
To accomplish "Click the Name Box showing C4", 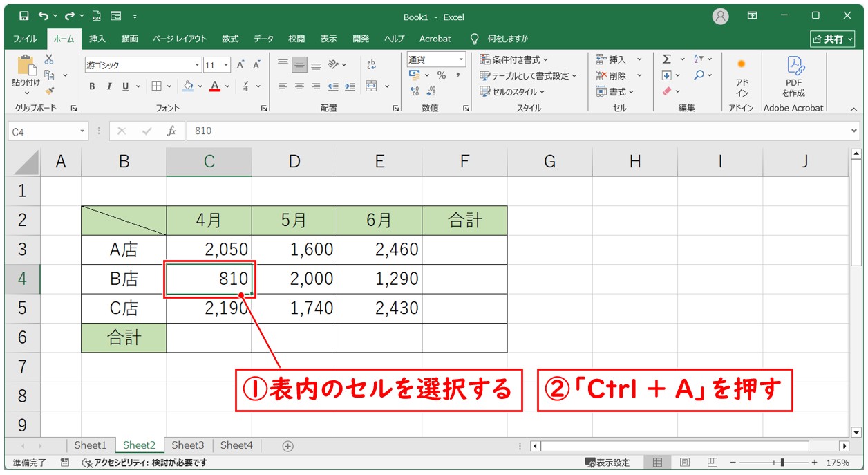I will click(44, 131).
